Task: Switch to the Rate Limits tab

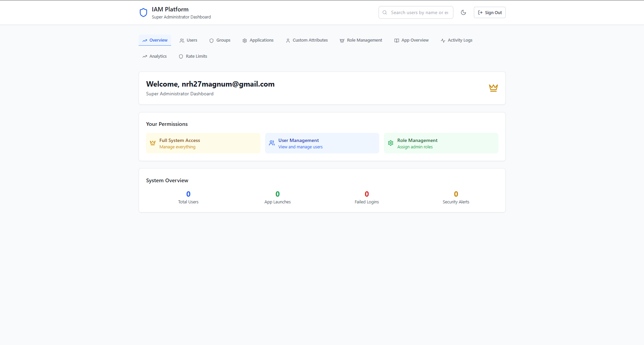Action: point(193,56)
